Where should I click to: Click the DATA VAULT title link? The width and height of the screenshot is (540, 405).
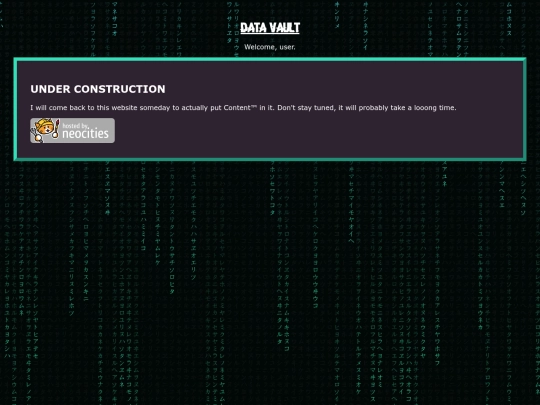[270, 28]
